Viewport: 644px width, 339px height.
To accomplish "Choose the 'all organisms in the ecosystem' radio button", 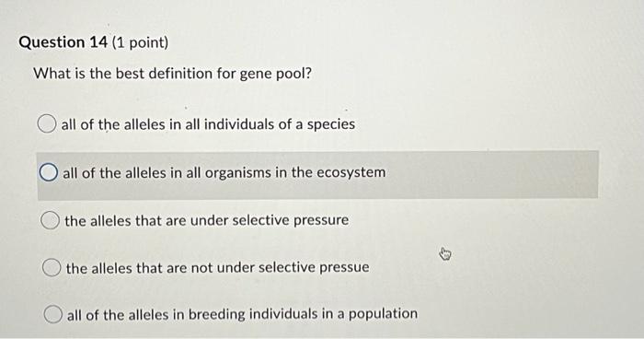I will (49, 172).
